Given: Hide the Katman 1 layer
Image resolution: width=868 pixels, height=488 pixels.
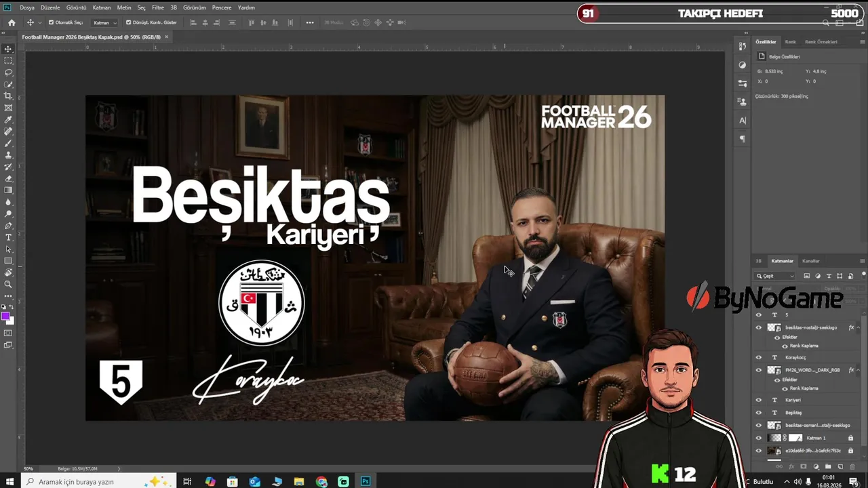Looking at the screenshot, I should tap(759, 438).
